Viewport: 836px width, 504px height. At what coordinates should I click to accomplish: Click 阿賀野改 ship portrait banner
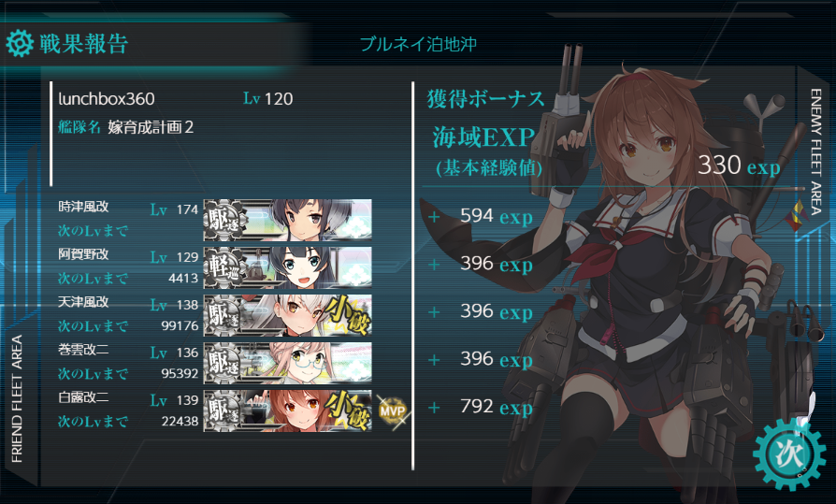287,267
